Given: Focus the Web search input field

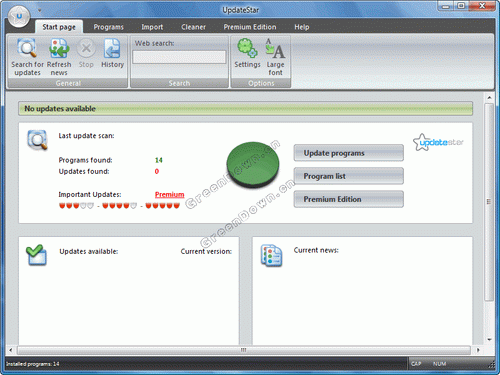Looking at the screenshot, I should [179, 57].
